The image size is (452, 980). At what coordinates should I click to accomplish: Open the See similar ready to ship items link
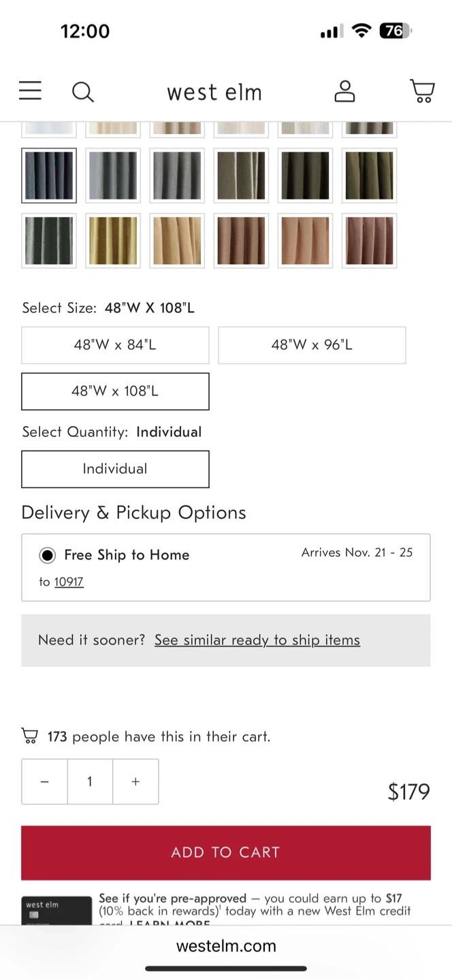tap(257, 640)
